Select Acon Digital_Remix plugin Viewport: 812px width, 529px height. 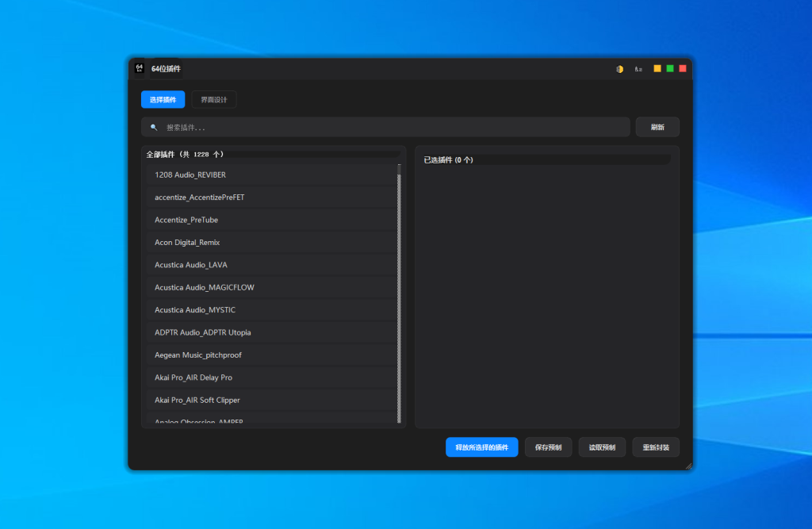click(272, 243)
